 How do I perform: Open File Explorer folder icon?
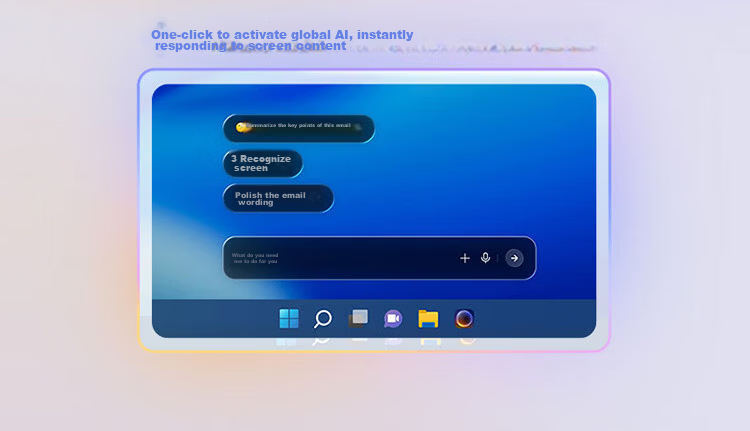tap(428, 319)
